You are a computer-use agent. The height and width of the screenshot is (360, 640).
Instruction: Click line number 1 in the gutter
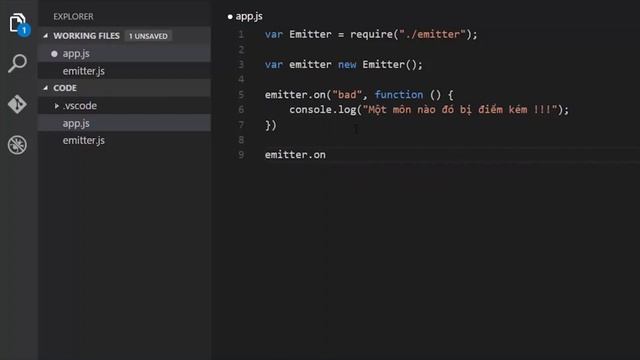241,34
